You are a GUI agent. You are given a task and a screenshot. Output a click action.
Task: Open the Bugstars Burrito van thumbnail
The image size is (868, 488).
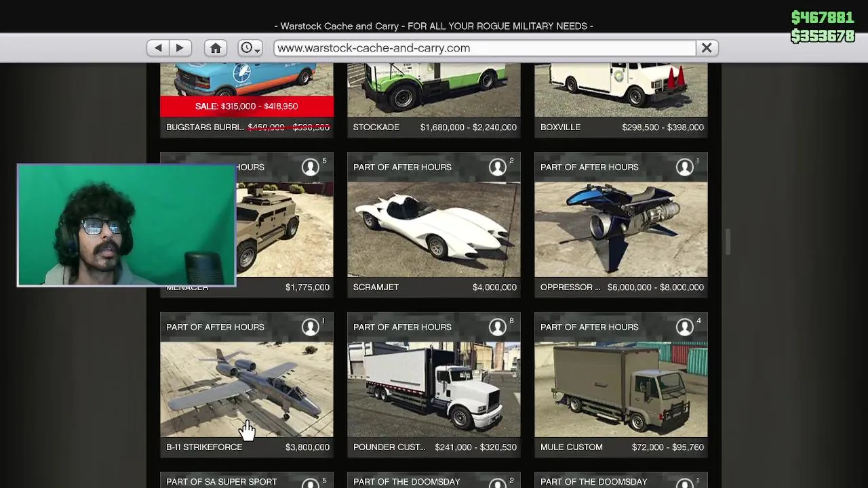247,80
